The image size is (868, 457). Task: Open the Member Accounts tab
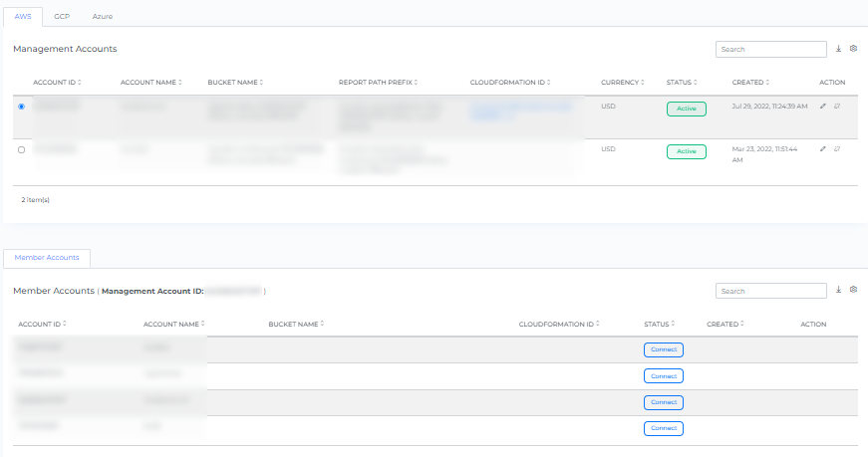[x=47, y=258]
